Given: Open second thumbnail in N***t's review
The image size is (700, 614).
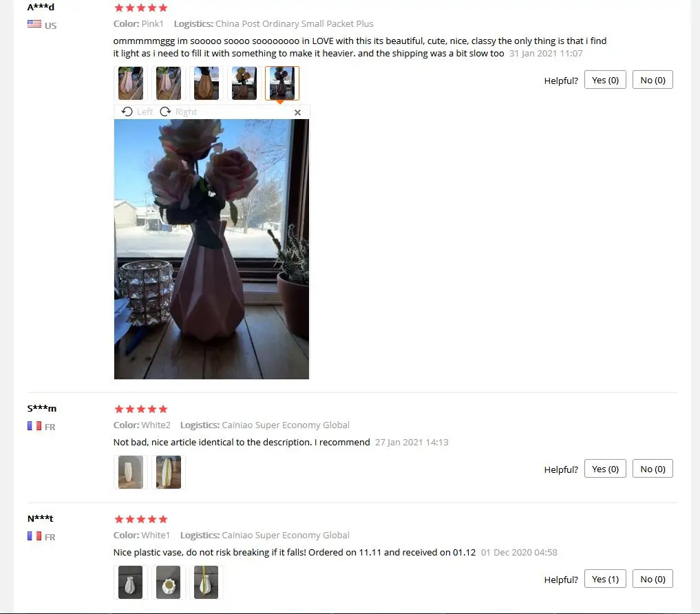Looking at the screenshot, I should pos(169,582).
